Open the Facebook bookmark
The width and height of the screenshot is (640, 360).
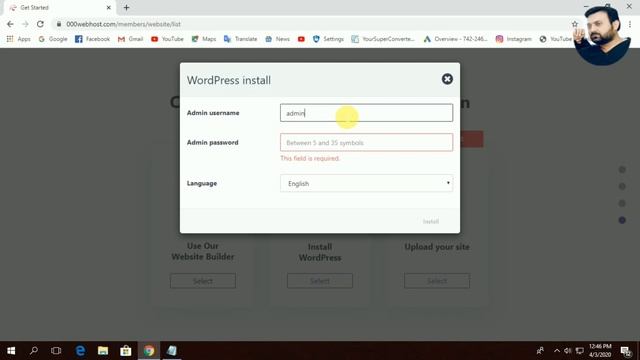(x=92, y=39)
